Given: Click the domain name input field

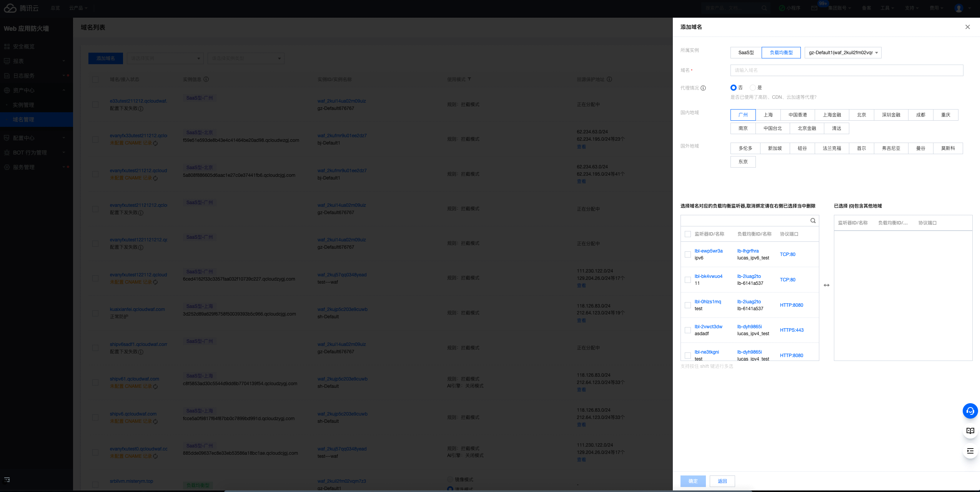Looking at the screenshot, I should coord(847,70).
